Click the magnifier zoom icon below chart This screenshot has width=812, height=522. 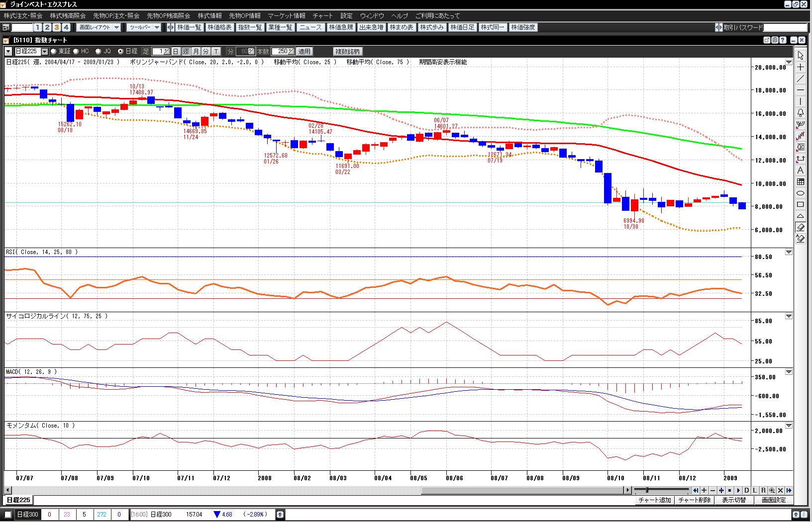[772, 490]
